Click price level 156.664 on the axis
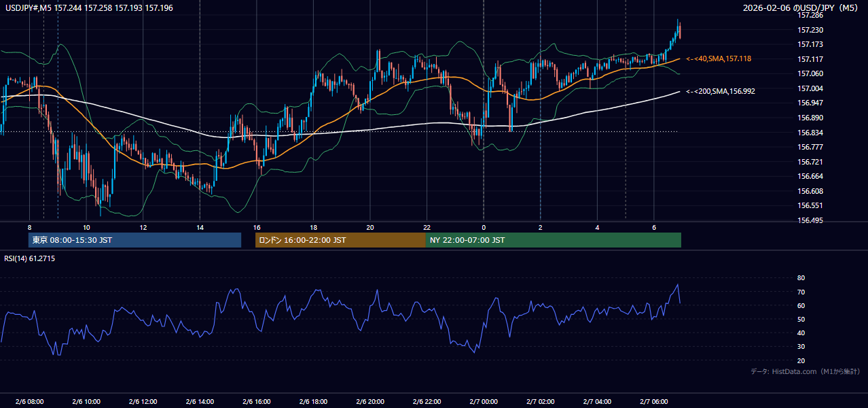The width and height of the screenshot is (868, 408). (x=810, y=176)
